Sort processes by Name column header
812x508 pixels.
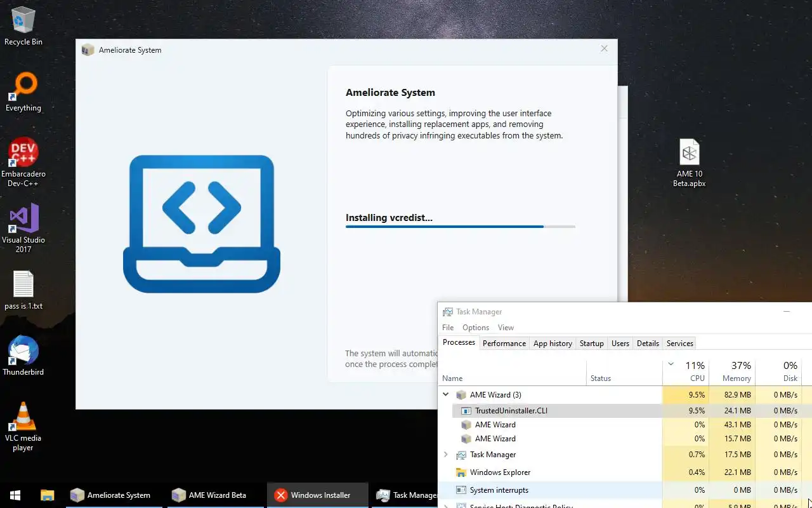pyautogui.click(x=513, y=372)
